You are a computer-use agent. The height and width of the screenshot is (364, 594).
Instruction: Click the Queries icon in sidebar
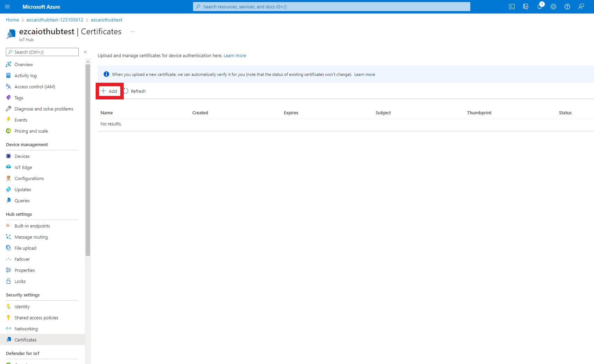point(9,201)
